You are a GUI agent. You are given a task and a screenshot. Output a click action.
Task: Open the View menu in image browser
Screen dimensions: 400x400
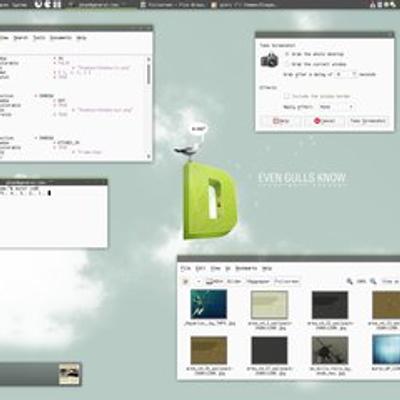215,268
